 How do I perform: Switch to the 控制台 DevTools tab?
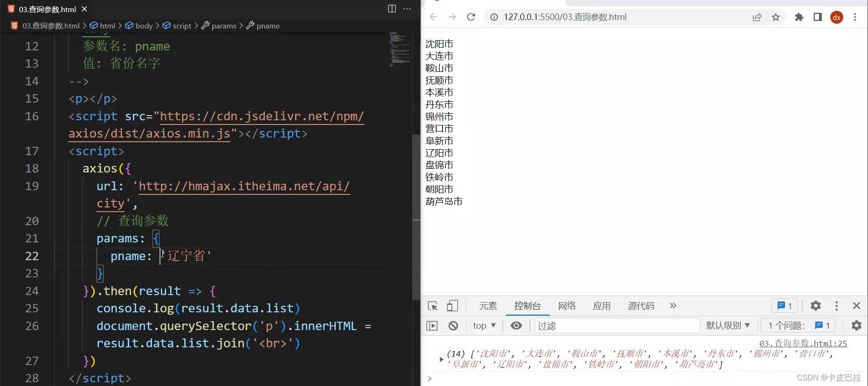click(527, 306)
